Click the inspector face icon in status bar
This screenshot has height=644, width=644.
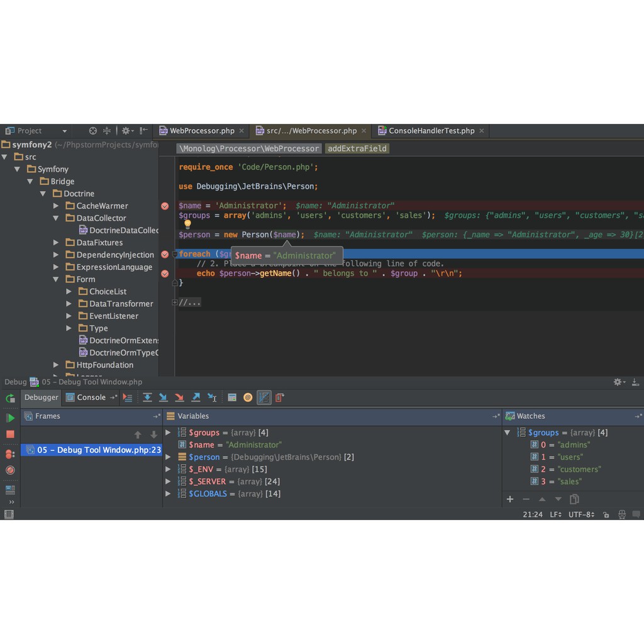[622, 514]
